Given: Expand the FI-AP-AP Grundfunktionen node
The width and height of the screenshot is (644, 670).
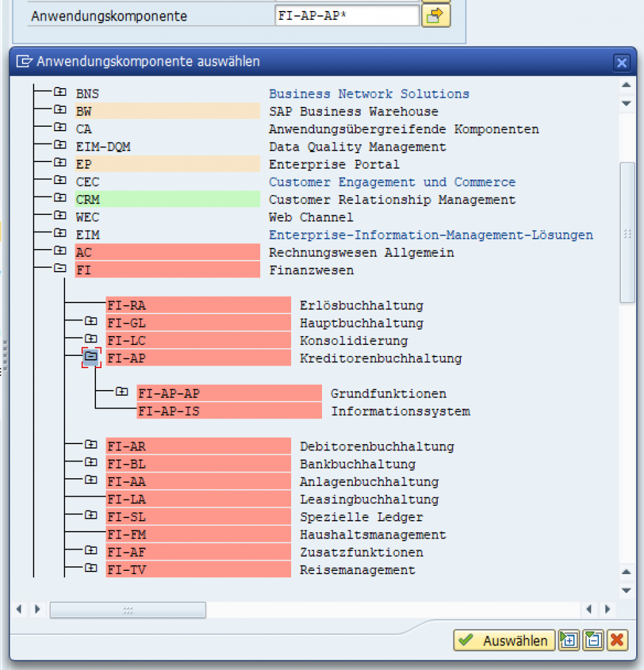Looking at the screenshot, I should click(121, 391).
